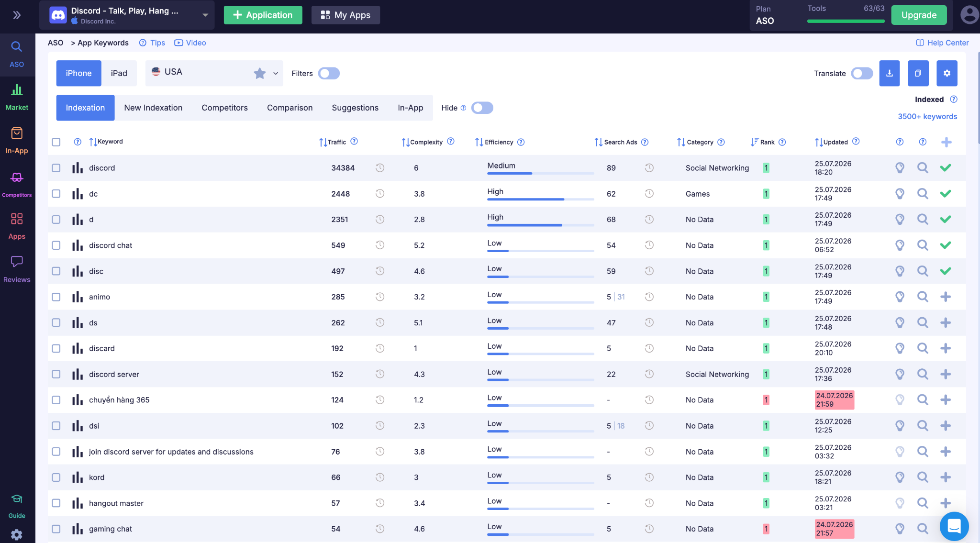Click the Tools usage progress bar
980x543 pixels.
pos(846,21)
